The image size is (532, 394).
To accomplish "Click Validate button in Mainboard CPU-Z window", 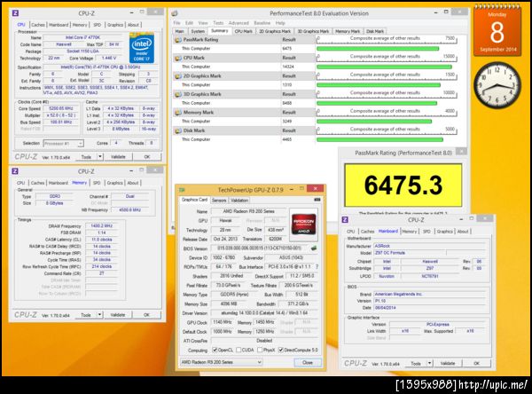I will (448, 364).
